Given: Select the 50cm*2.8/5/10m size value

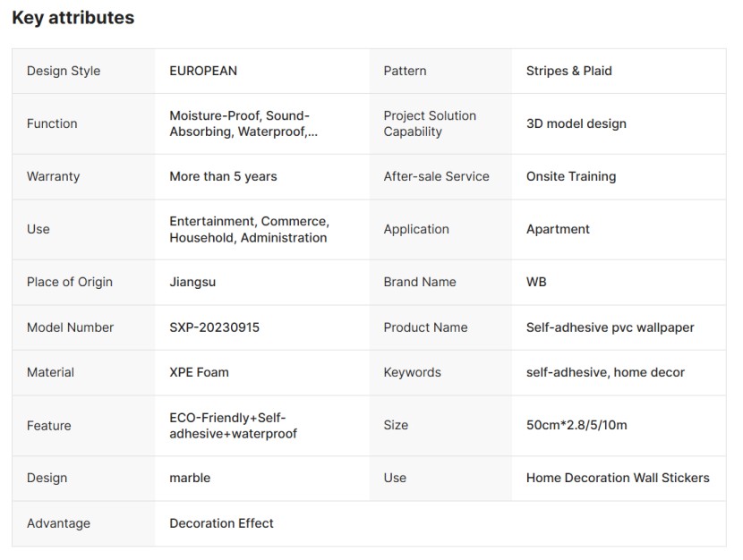Looking at the screenshot, I should 576,425.
